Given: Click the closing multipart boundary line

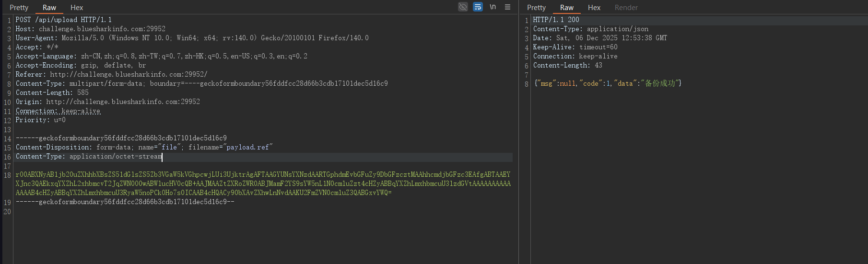Looking at the screenshot, I should (x=125, y=202).
